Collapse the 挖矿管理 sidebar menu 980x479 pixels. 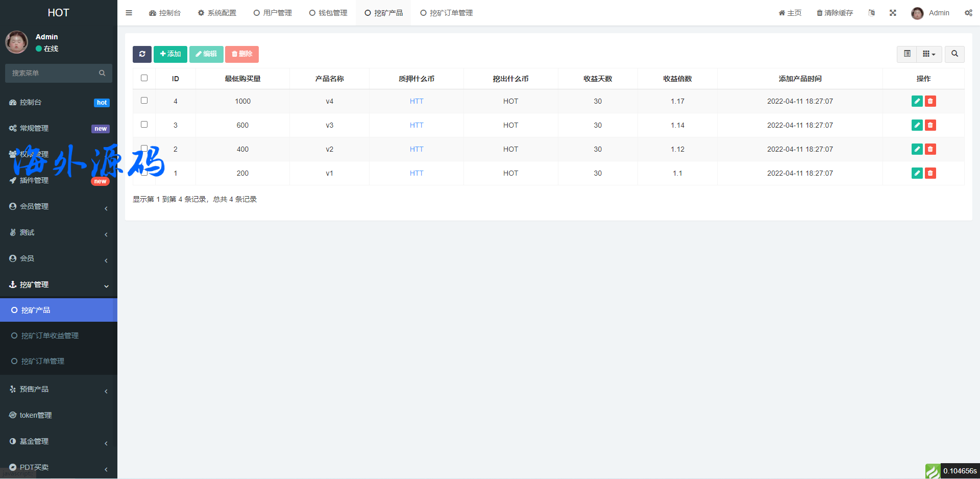pos(59,284)
